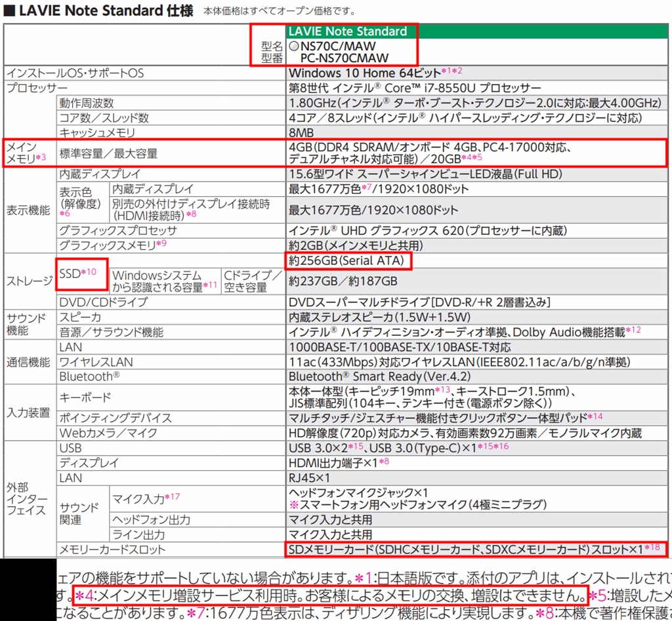Select the model name 'NS70C/MAW'
Screen dimensions: 672x621
tap(338, 46)
